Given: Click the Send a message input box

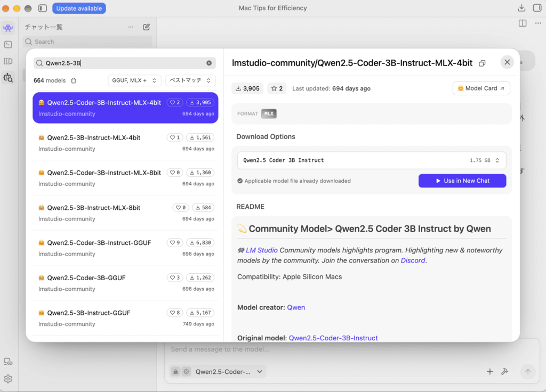Looking at the screenshot, I should click(352, 349).
